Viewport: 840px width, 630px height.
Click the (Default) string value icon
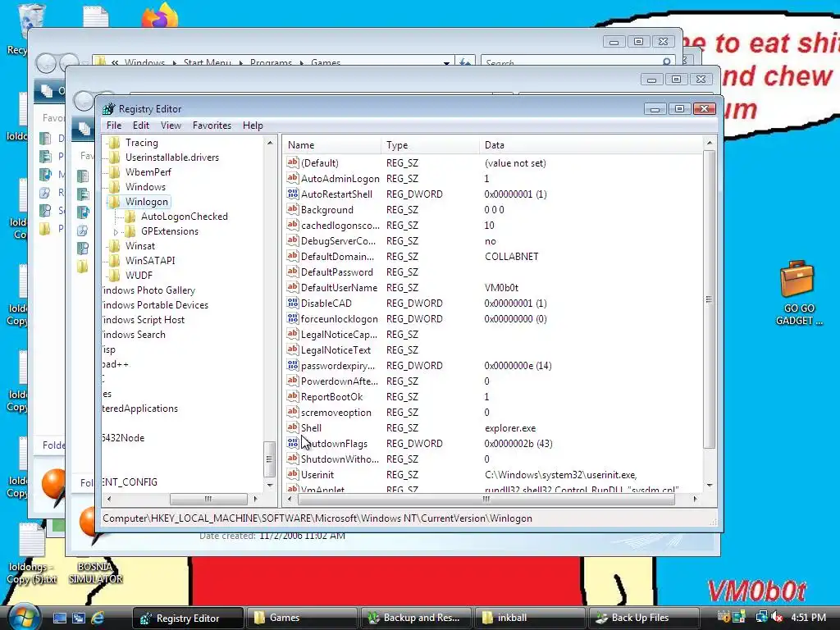(x=293, y=162)
